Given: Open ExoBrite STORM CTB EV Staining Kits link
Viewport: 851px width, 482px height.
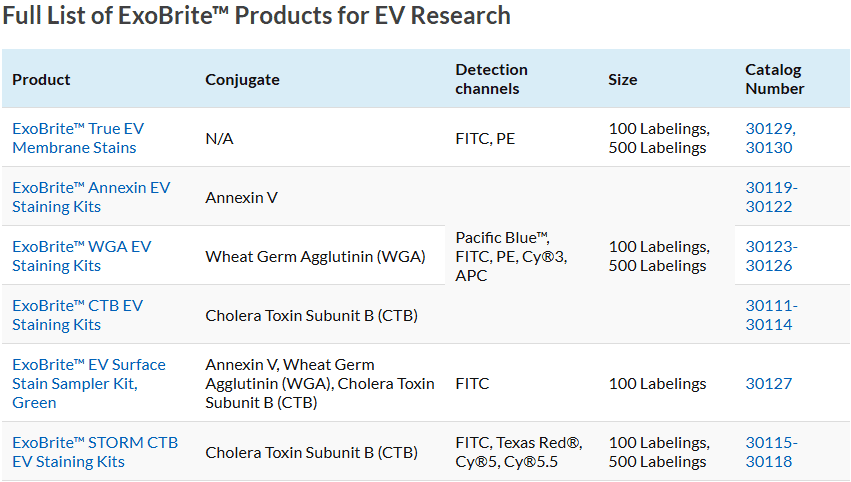Looking at the screenshot, I should click(x=95, y=452).
